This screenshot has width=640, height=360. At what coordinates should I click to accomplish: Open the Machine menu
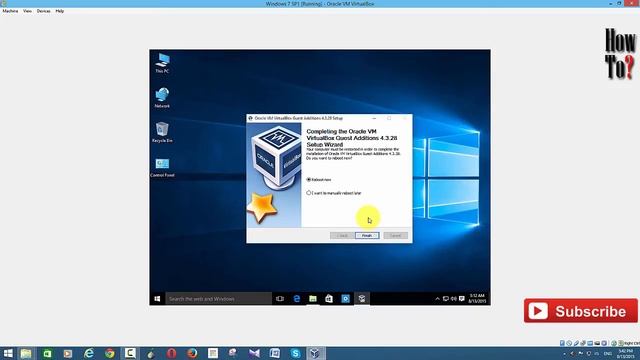pyautogui.click(x=10, y=11)
